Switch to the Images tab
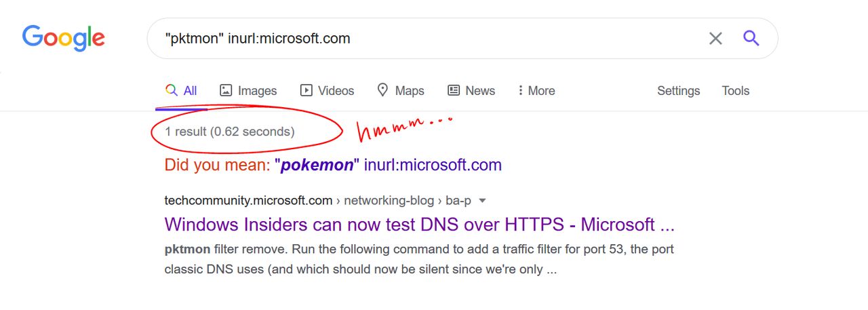 pos(248,90)
